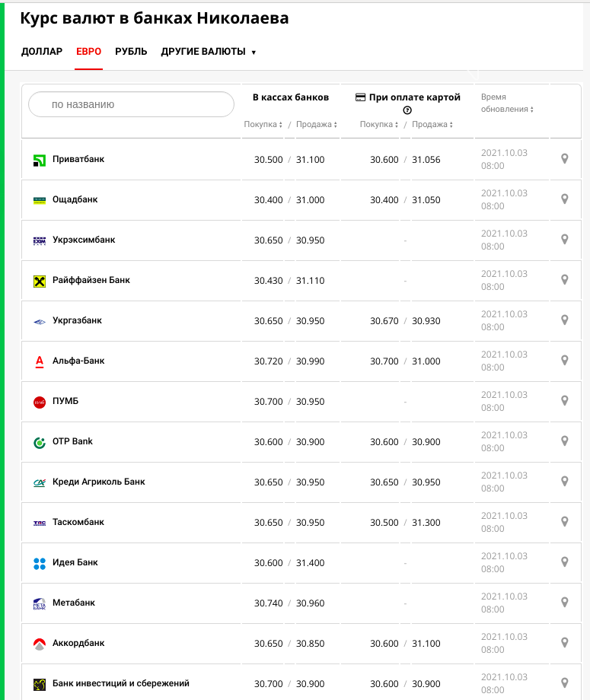590x700 pixels.
Task: Open map pin for Приватбанк row
Action: click(565, 159)
